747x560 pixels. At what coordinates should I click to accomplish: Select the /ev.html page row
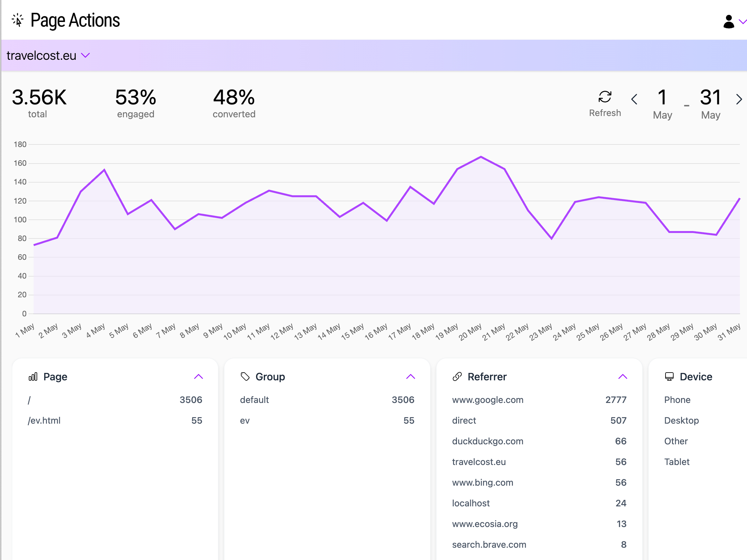(115, 421)
